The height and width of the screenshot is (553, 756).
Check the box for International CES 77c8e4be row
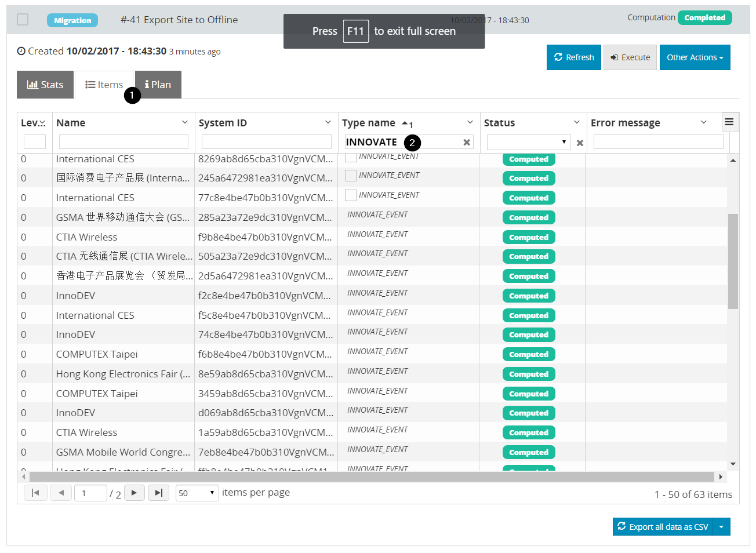tap(351, 195)
